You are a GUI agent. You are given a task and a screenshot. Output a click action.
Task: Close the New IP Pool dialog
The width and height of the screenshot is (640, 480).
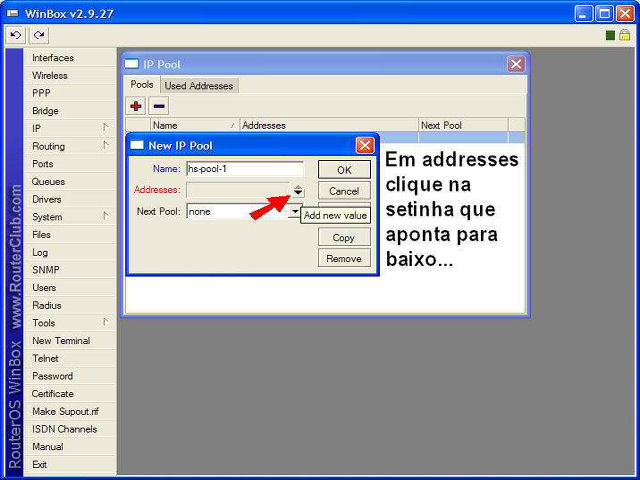coord(365,145)
